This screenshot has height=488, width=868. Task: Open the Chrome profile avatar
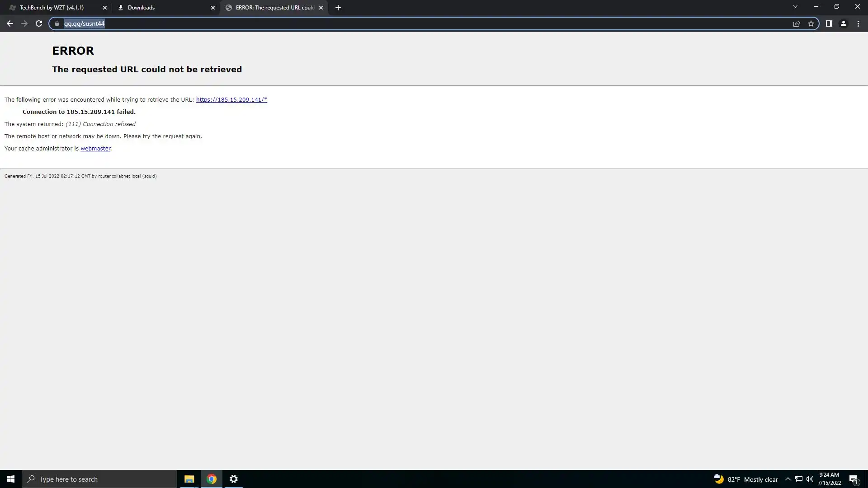tap(844, 23)
